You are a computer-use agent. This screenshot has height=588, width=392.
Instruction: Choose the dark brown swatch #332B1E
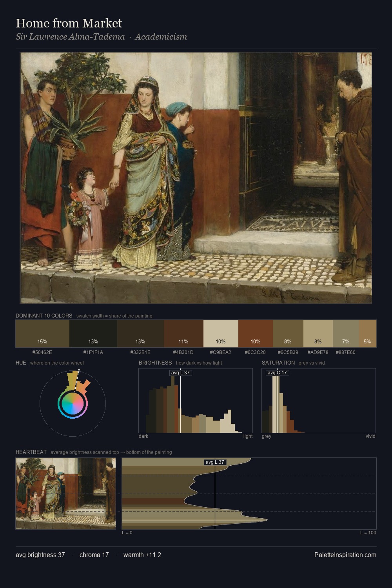[140, 334]
